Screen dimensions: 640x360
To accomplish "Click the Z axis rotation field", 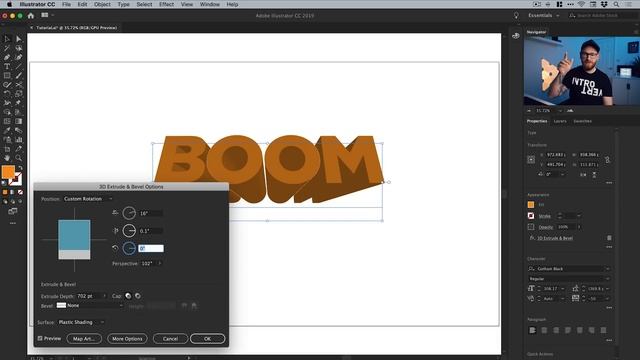I will pos(151,248).
